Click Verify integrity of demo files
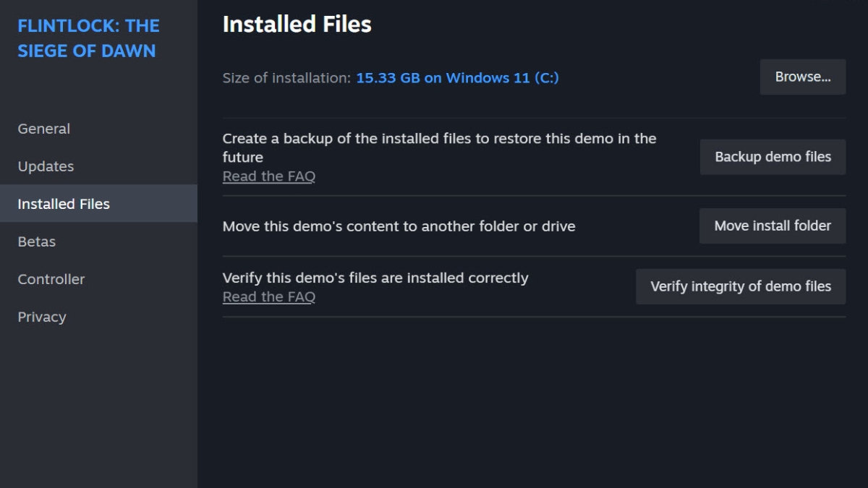Viewport: 868px width, 488px height. (740, 286)
